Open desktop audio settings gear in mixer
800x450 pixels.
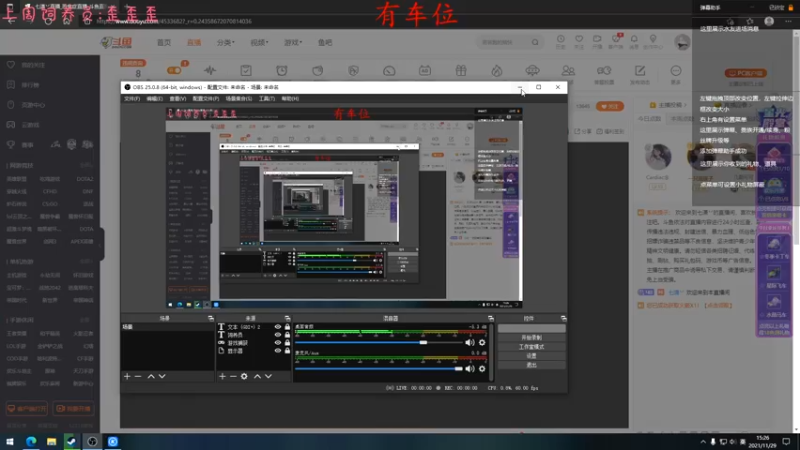coord(482,342)
